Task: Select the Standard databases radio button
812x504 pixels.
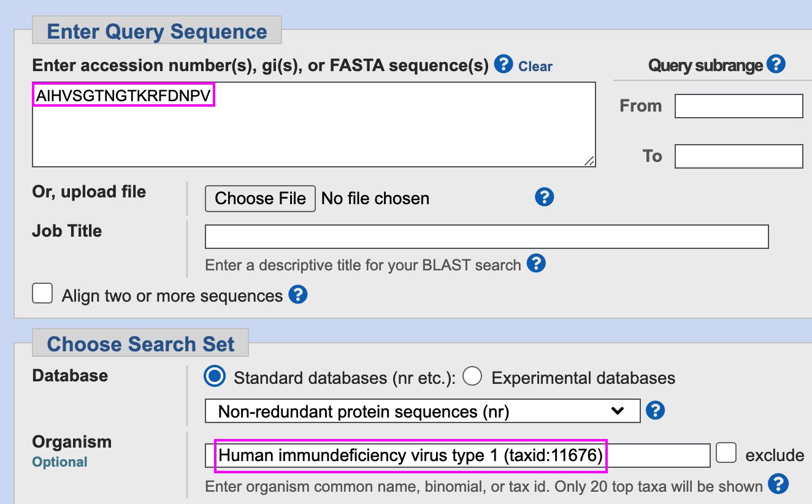Action: pyautogui.click(x=215, y=377)
